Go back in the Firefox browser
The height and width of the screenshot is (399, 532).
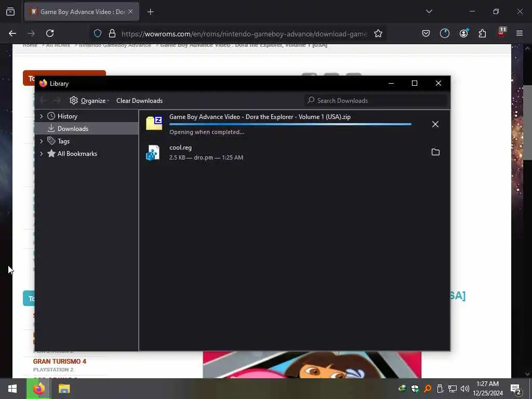pyautogui.click(x=12, y=33)
